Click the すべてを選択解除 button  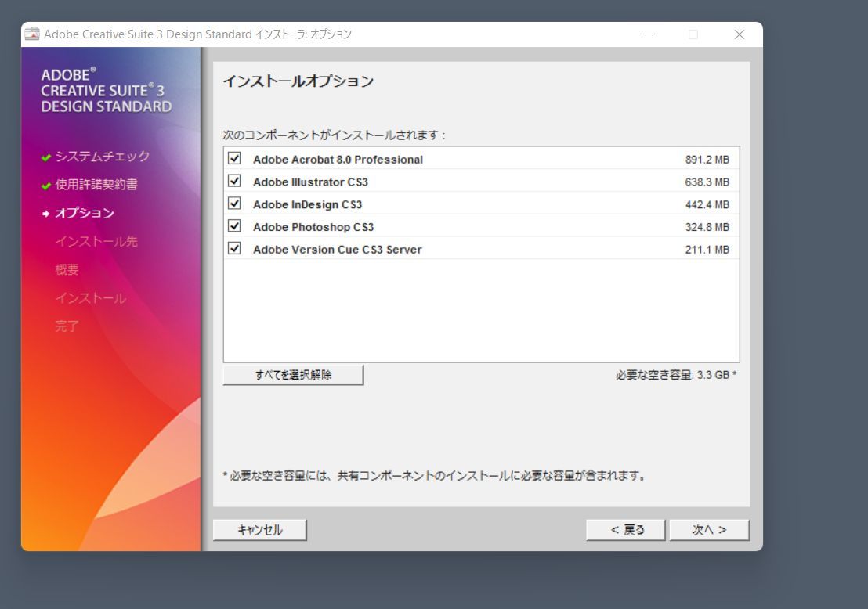tap(294, 374)
